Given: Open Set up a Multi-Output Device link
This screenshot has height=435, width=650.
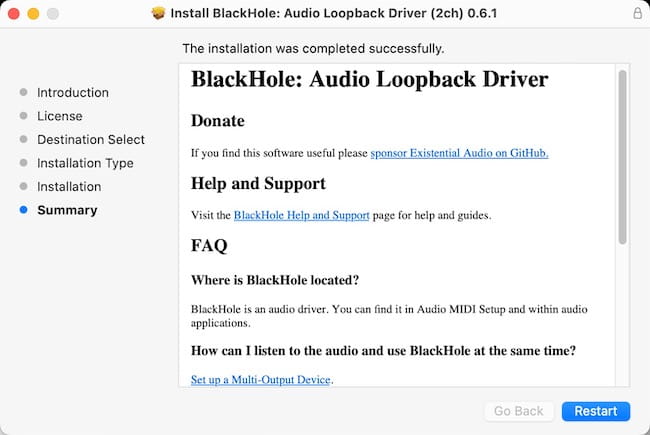Looking at the screenshot, I should click(x=260, y=380).
